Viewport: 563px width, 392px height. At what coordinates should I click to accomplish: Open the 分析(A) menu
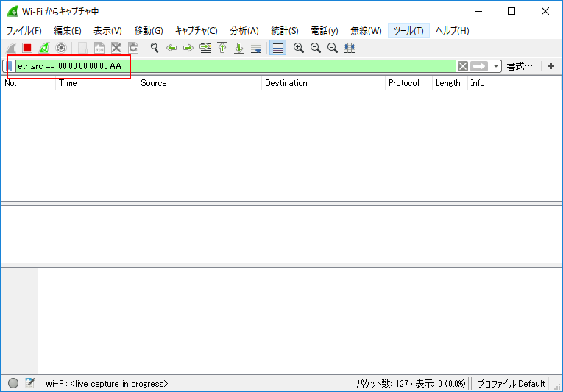pyautogui.click(x=244, y=31)
